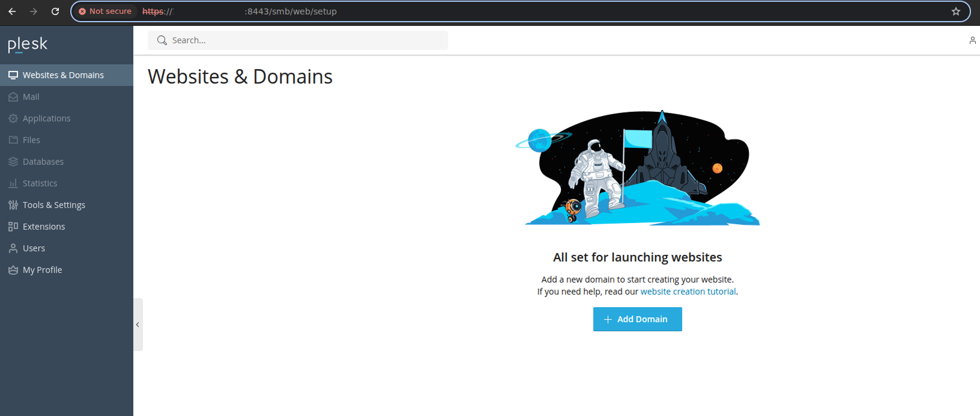Click the browser forward arrow
Screen dimensions: 980x416
point(34,11)
